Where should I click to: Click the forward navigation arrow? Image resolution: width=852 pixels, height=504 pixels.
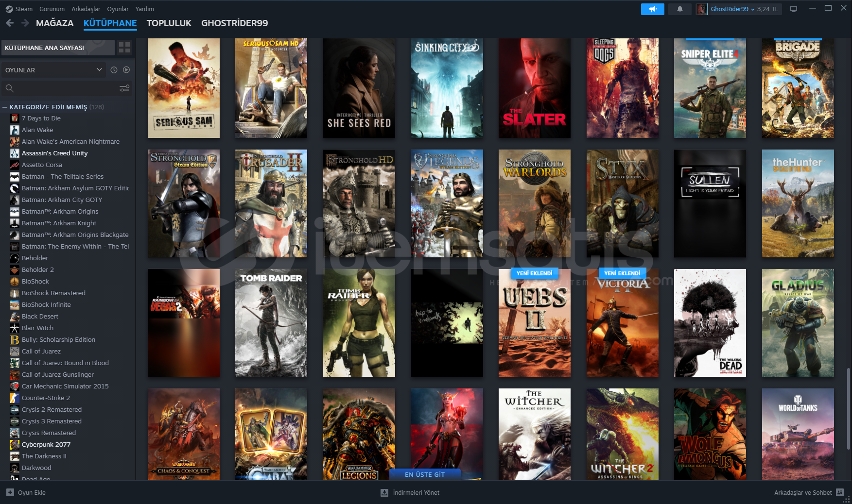tap(25, 23)
